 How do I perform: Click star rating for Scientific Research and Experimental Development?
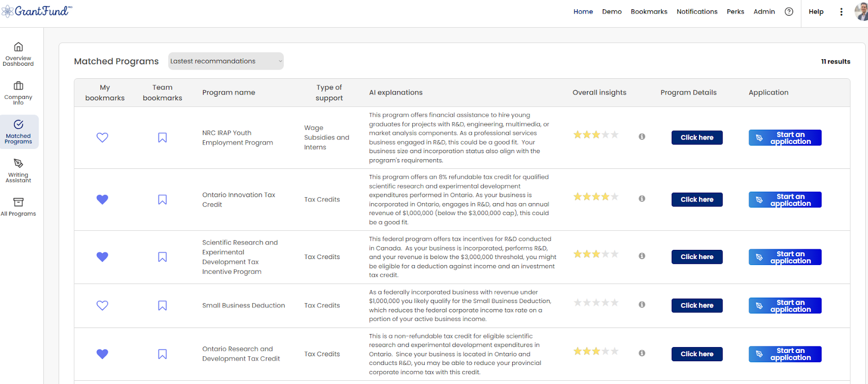click(x=596, y=254)
